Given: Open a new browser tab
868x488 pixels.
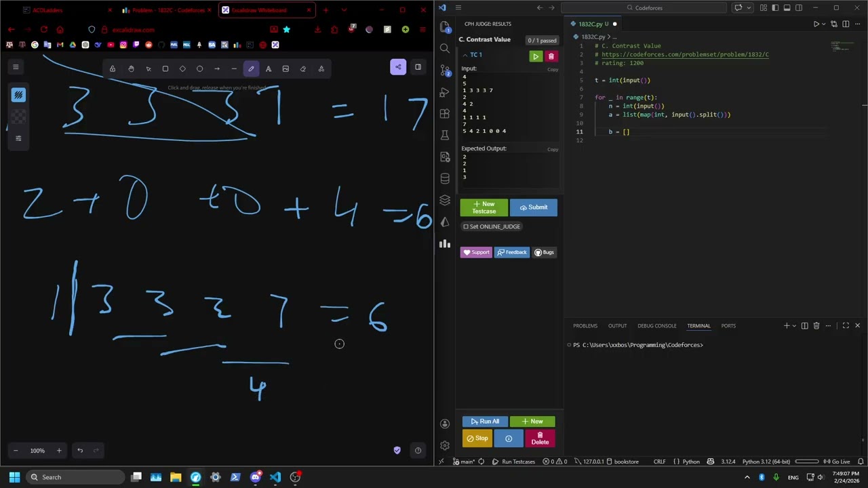Looking at the screenshot, I should 326,10.
